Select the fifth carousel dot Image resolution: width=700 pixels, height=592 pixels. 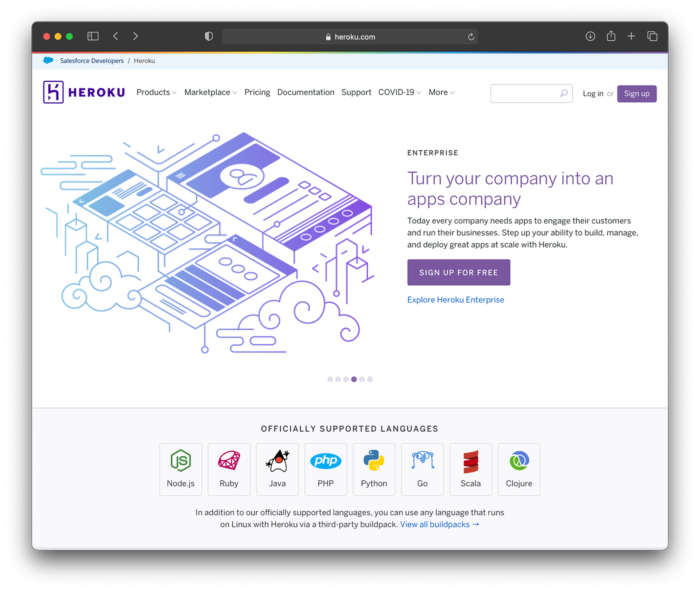pos(362,379)
